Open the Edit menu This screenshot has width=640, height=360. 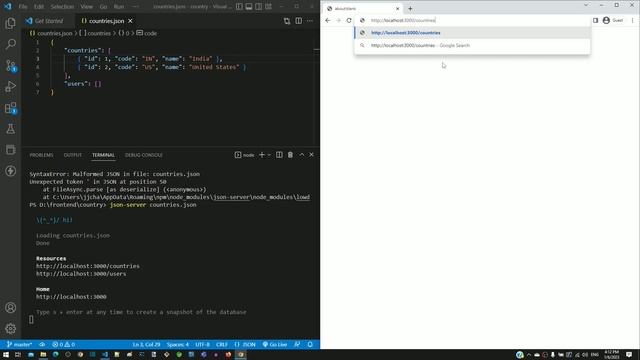point(39,7)
